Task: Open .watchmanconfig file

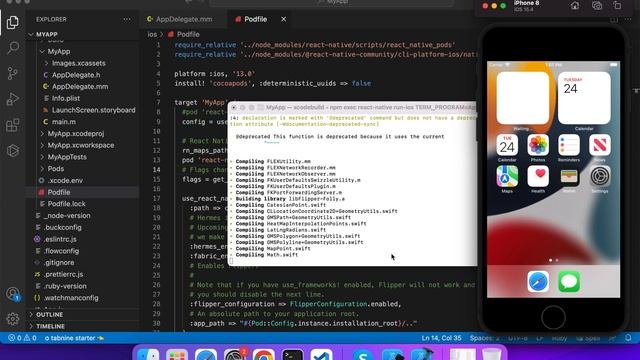Action: pos(71,298)
